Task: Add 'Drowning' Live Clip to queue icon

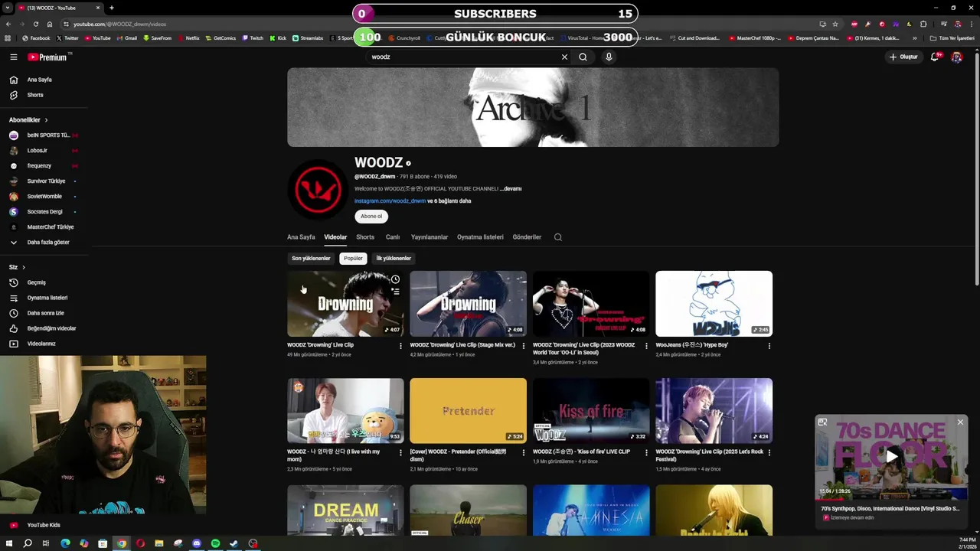Action: 395,292
